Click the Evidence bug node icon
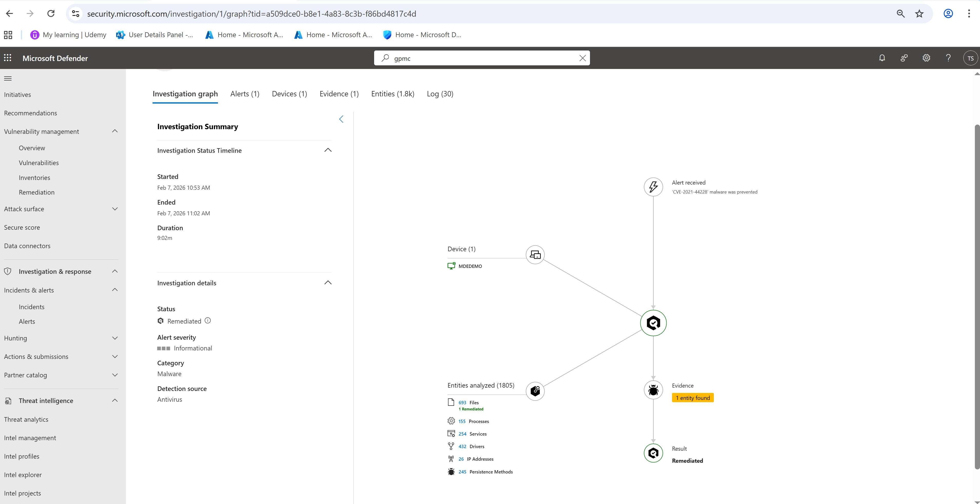This screenshot has height=504, width=980. pyautogui.click(x=653, y=390)
